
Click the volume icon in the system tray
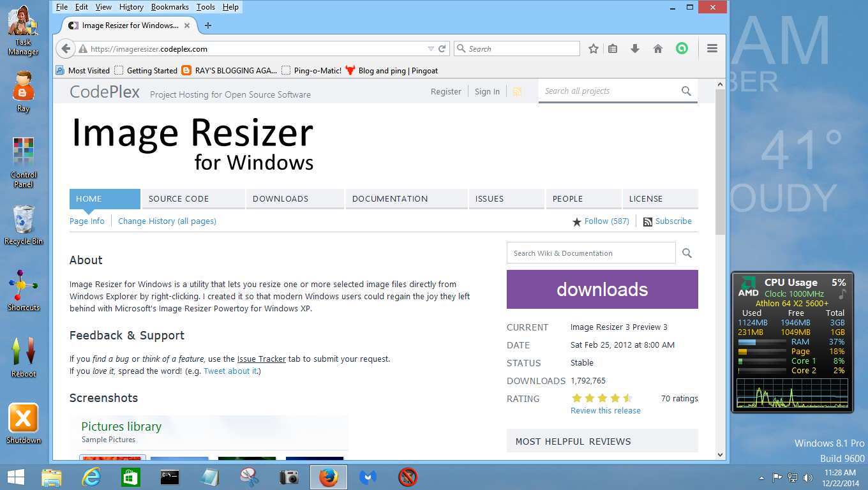pyautogui.click(x=809, y=477)
